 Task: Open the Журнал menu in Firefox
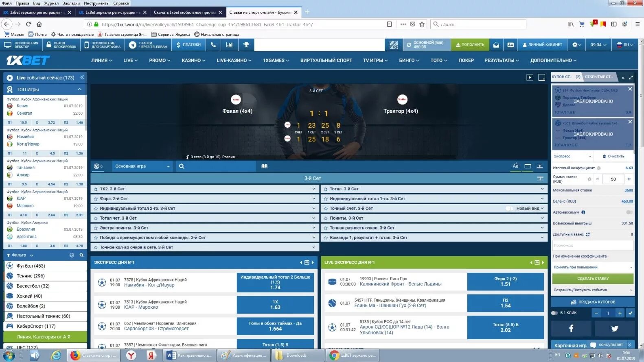[51, 3]
